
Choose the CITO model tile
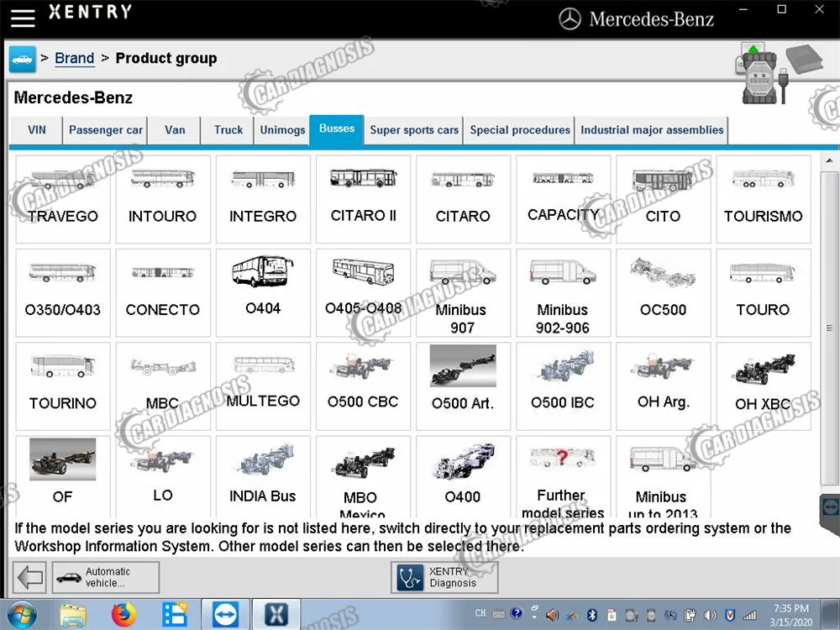664,199
